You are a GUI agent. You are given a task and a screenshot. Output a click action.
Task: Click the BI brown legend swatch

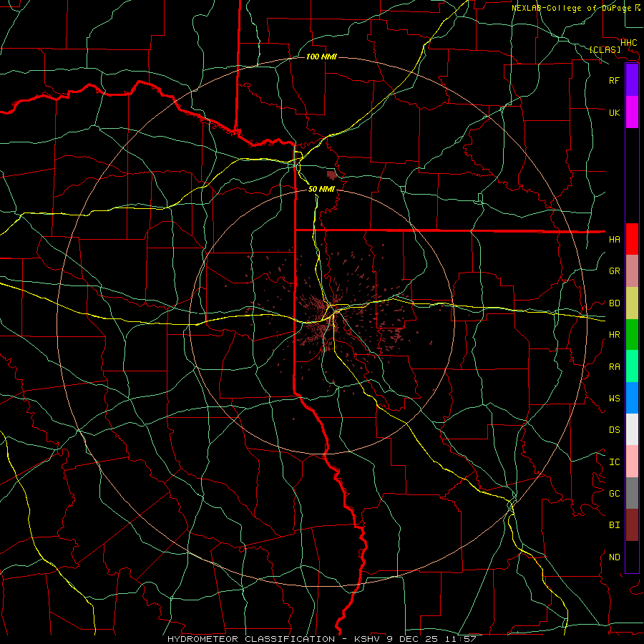(x=632, y=525)
